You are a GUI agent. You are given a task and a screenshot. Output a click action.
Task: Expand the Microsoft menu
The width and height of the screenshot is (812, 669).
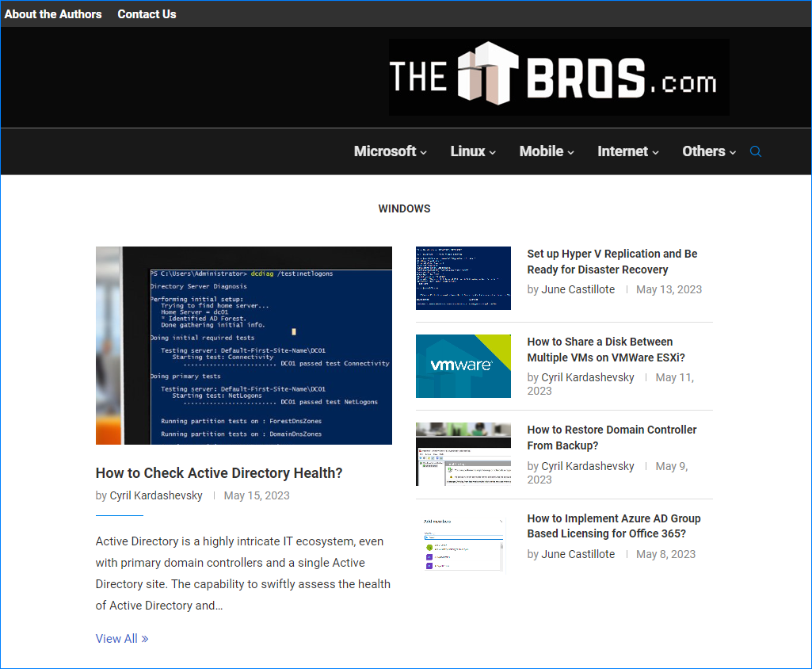coord(391,151)
